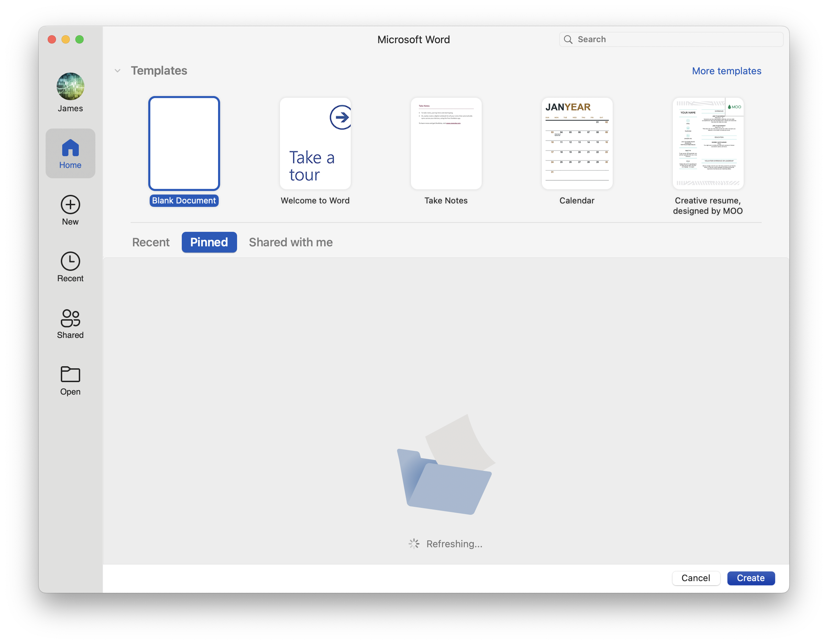
Task: Click the search magnifier icon
Action: click(568, 39)
